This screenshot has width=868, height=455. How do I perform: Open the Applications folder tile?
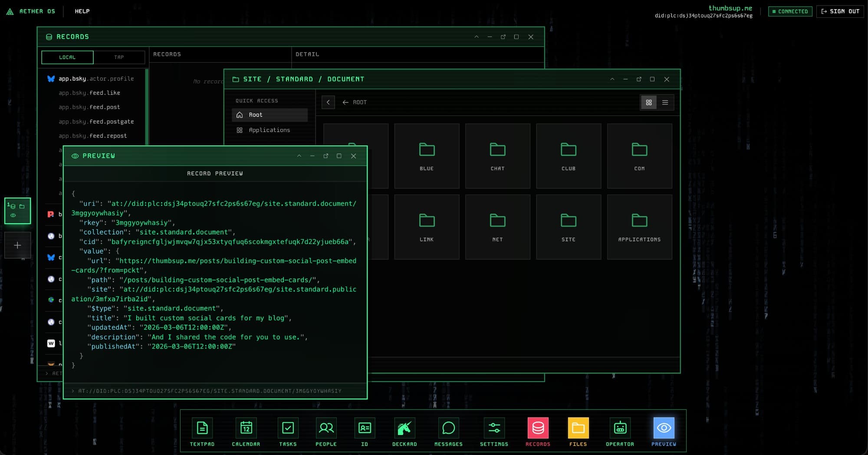pos(639,227)
